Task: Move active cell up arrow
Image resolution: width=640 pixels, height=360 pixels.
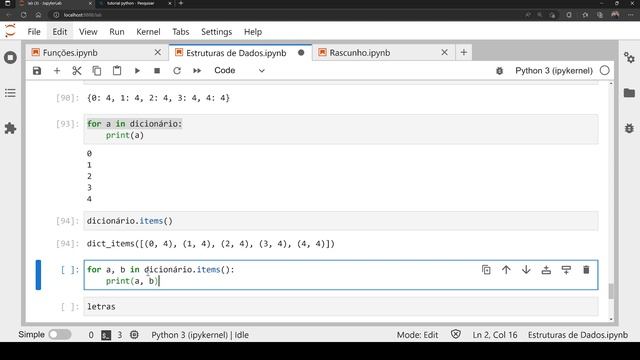Action: pos(506,270)
